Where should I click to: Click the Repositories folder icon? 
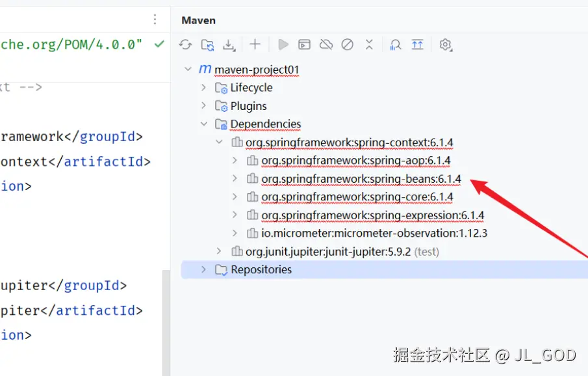(x=221, y=270)
